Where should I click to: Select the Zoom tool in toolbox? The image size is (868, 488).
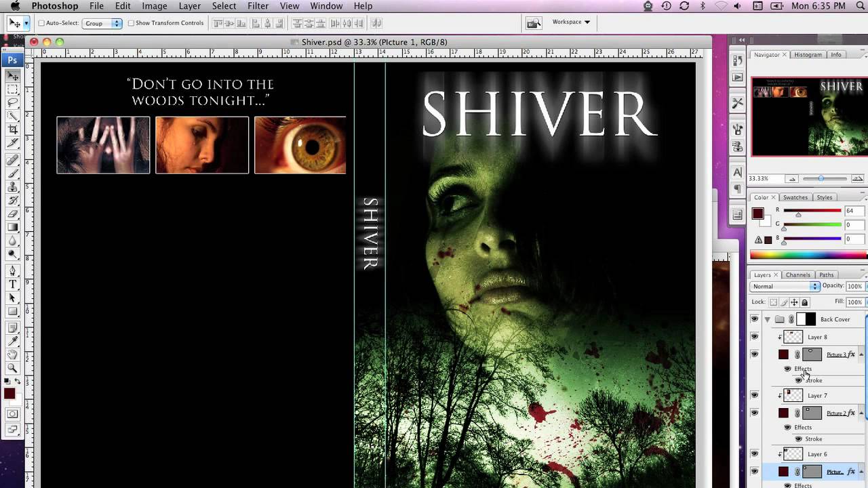12,369
